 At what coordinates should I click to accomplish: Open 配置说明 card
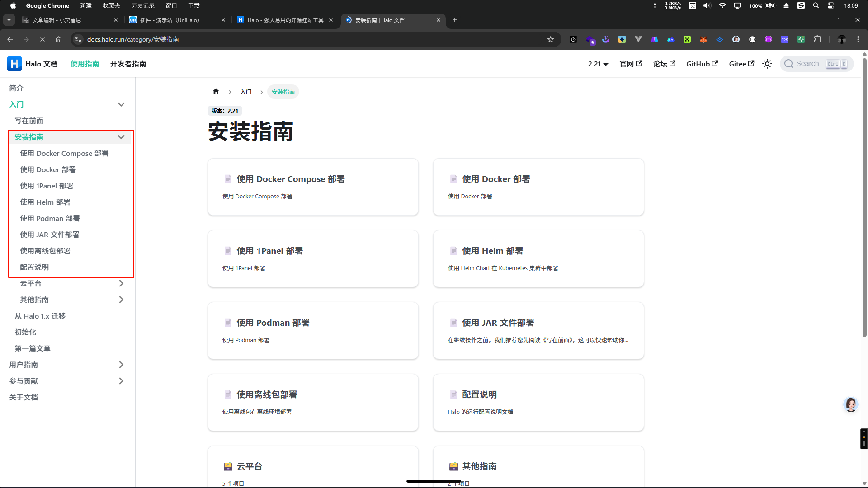[x=538, y=402]
